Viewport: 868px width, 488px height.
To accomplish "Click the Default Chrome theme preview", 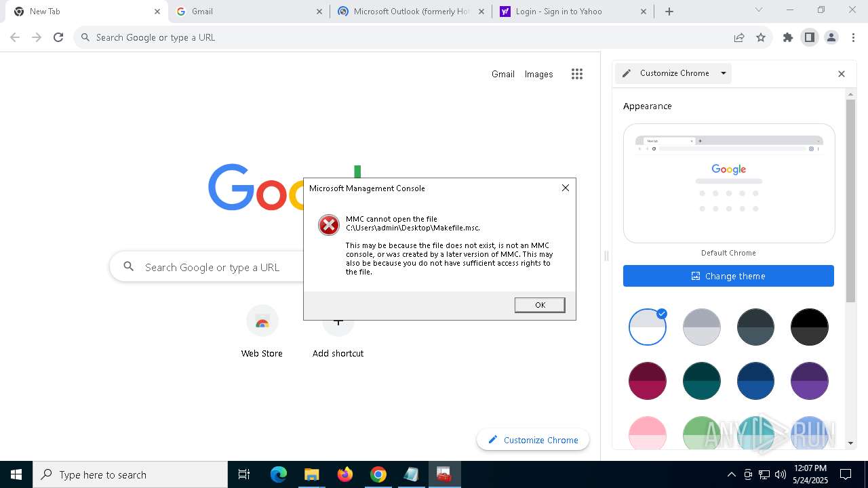I will pos(729,183).
